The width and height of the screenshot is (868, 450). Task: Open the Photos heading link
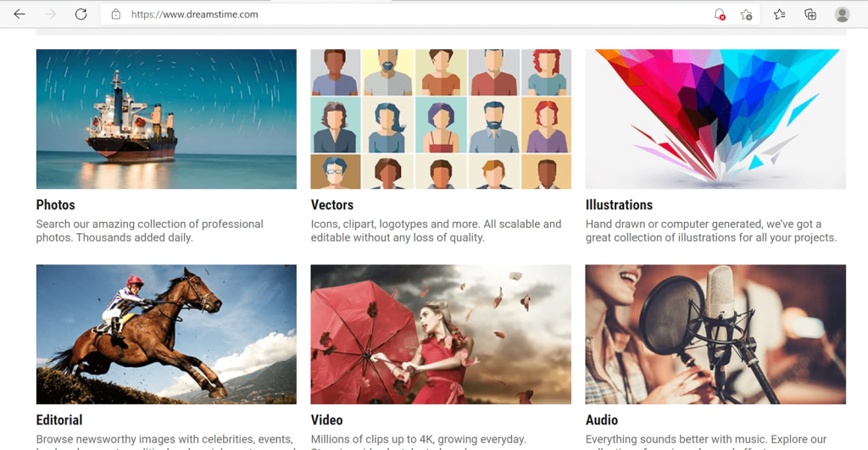pyautogui.click(x=55, y=205)
